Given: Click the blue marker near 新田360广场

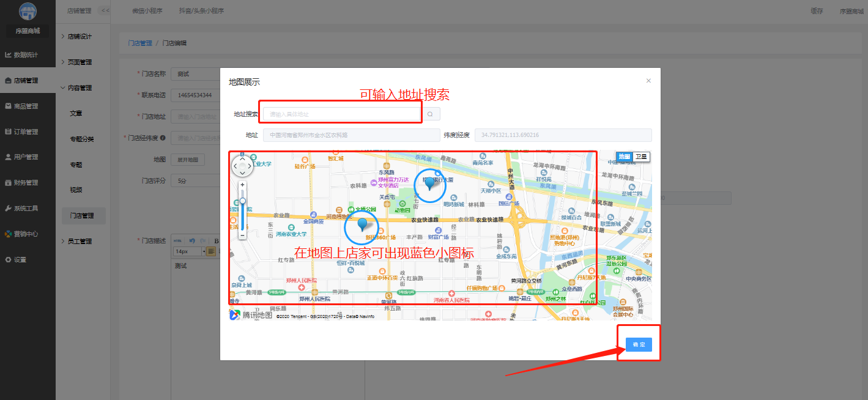Looking at the screenshot, I should [x=362, y=226].
